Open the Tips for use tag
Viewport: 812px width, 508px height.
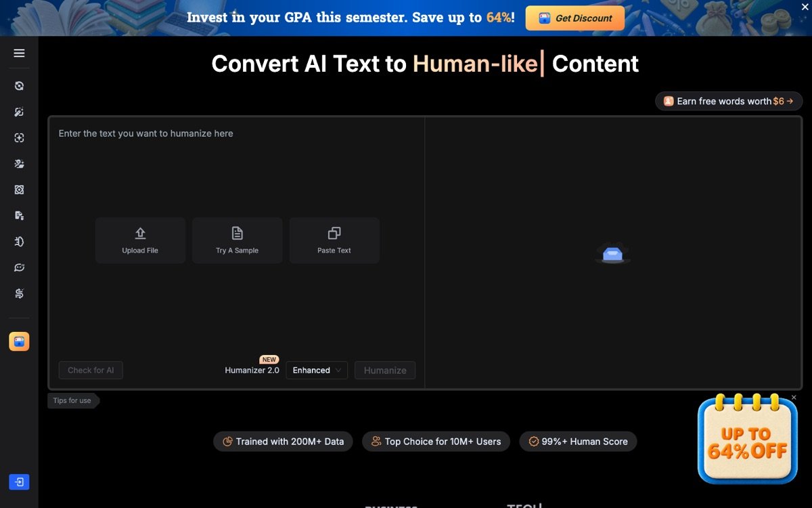(x=73, y=400)
